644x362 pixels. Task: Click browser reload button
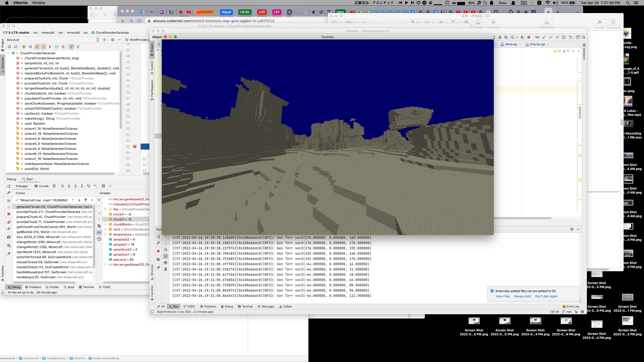(x=139, y=21)
